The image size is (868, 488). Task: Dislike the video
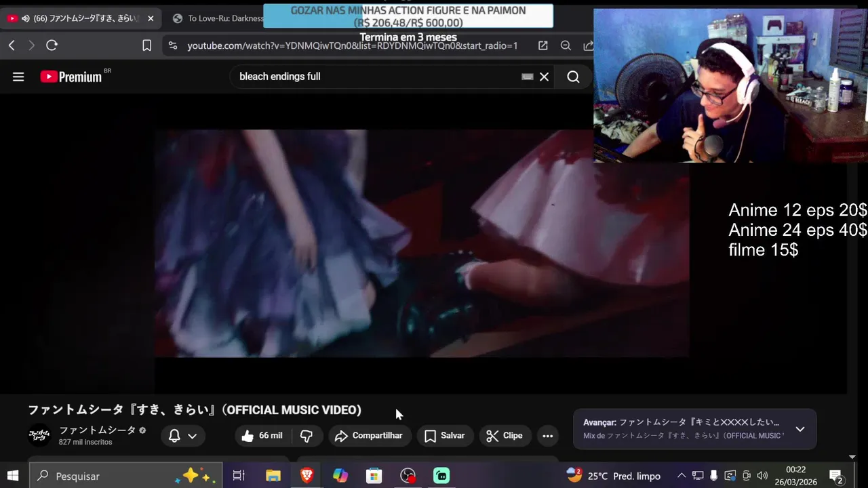[x=307, y=436]
